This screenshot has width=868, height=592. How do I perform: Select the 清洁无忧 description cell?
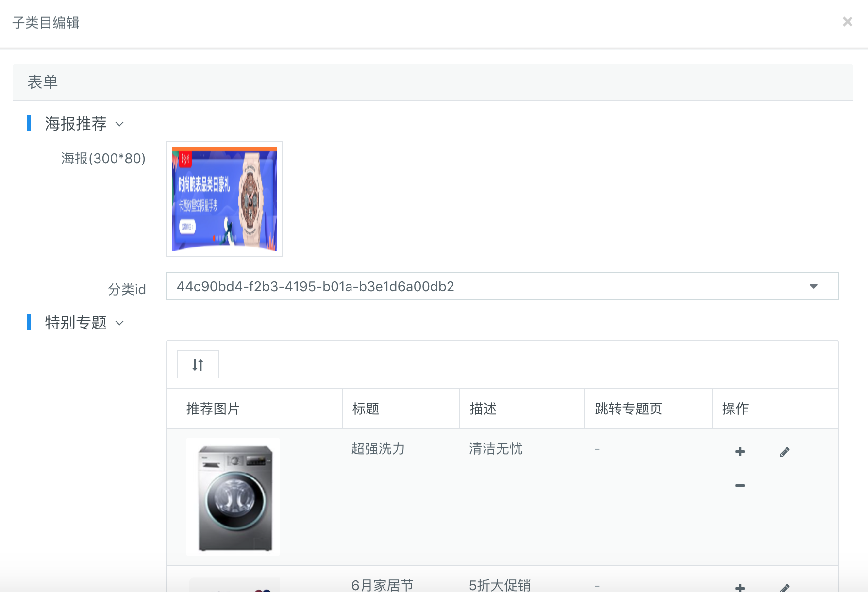point(496,449)
